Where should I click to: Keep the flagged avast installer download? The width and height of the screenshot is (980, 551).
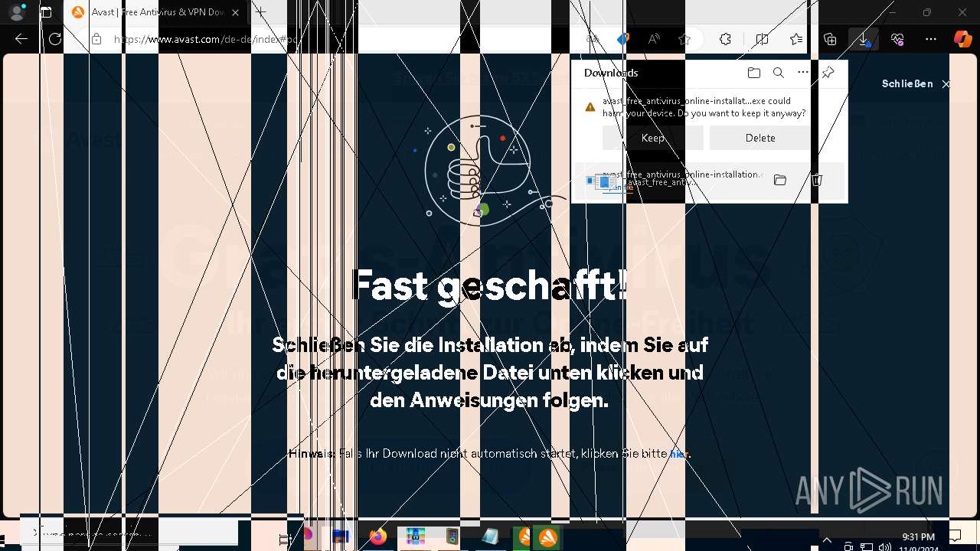pyautogui.click(x=653, y=138)
